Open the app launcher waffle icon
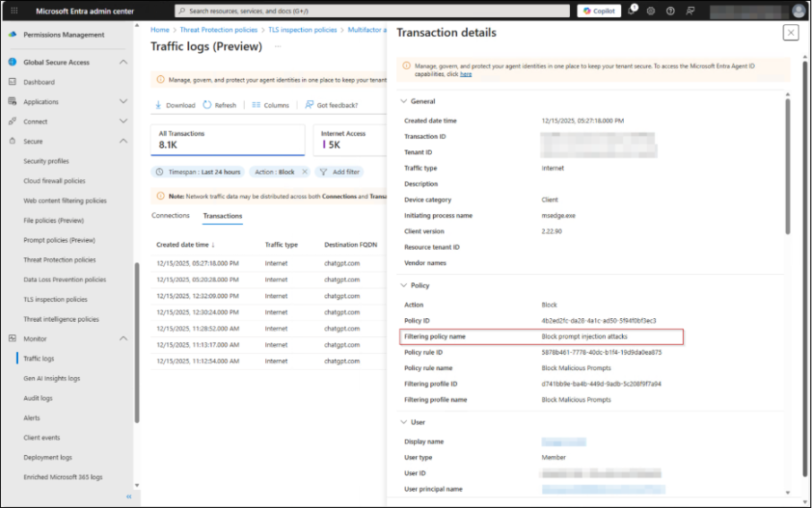Screen dimensions: 812x508 click(14, 11)
